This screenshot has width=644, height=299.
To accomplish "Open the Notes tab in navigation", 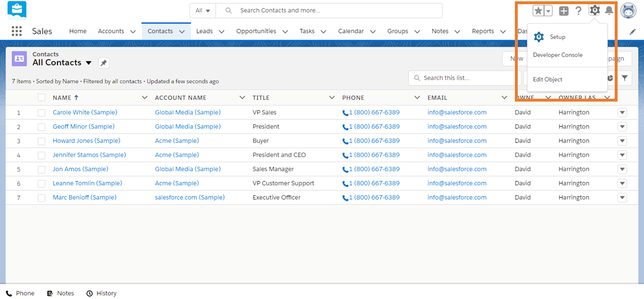I will pyautogui.click(x=440, y=31).
